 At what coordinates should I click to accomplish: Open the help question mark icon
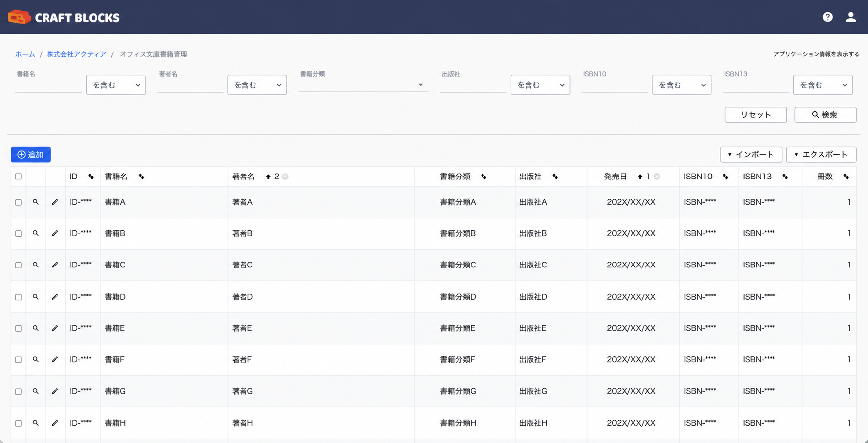[827, 17]
